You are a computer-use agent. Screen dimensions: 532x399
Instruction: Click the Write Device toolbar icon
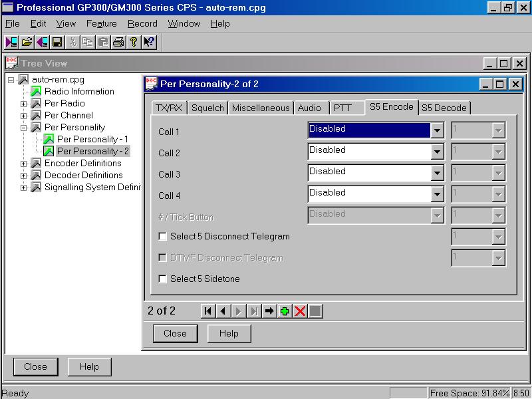point(42,42)
